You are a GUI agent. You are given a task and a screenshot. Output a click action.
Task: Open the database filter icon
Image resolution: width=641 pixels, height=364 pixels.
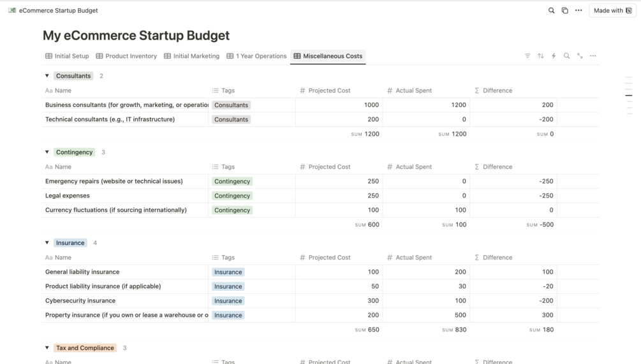(527, 56)
